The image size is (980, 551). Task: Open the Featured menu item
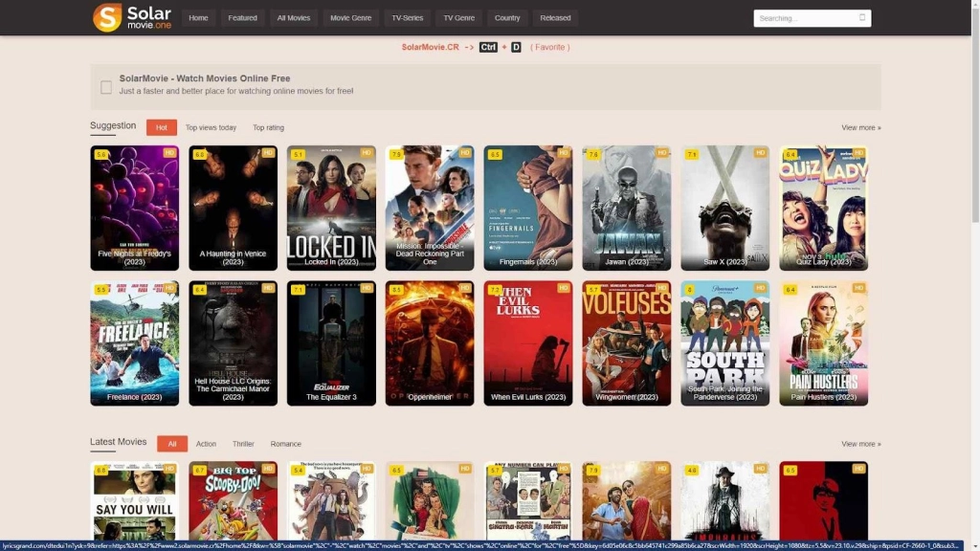pyautogui.click(x=242, y=18)
